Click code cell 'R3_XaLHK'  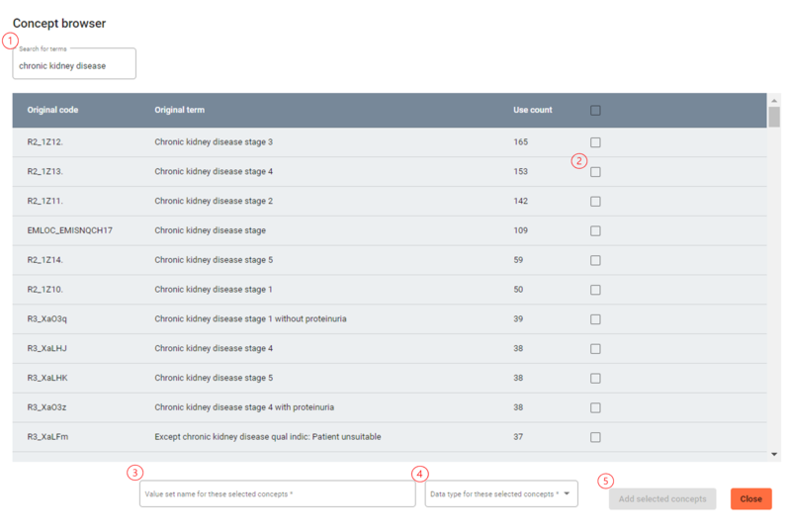point(47,378)
